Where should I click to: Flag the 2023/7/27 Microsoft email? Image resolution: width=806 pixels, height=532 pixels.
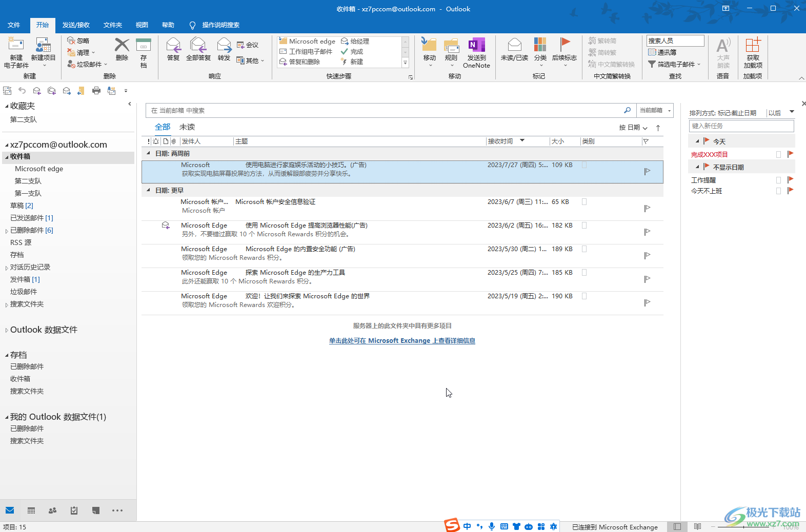(x=647, y=171)
